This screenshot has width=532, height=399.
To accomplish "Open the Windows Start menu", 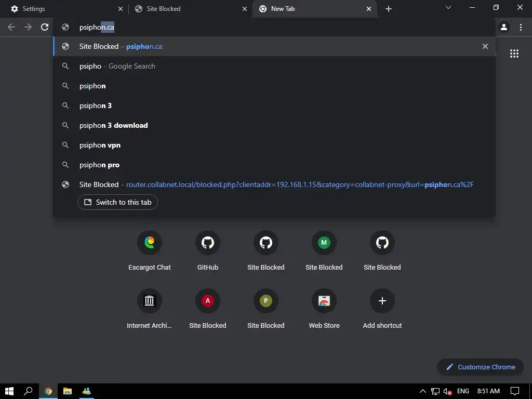I will tap(9, 391).
